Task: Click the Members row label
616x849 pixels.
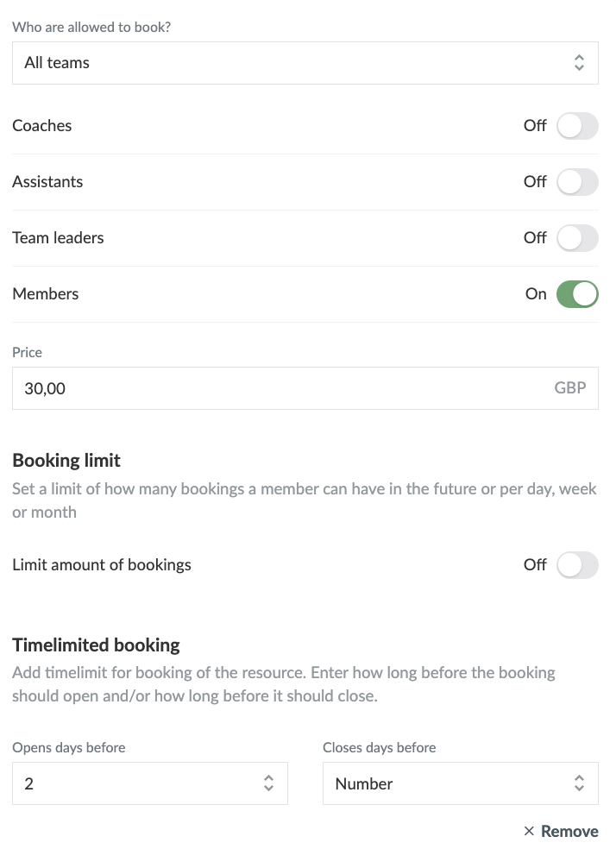Action: point(46,294)
